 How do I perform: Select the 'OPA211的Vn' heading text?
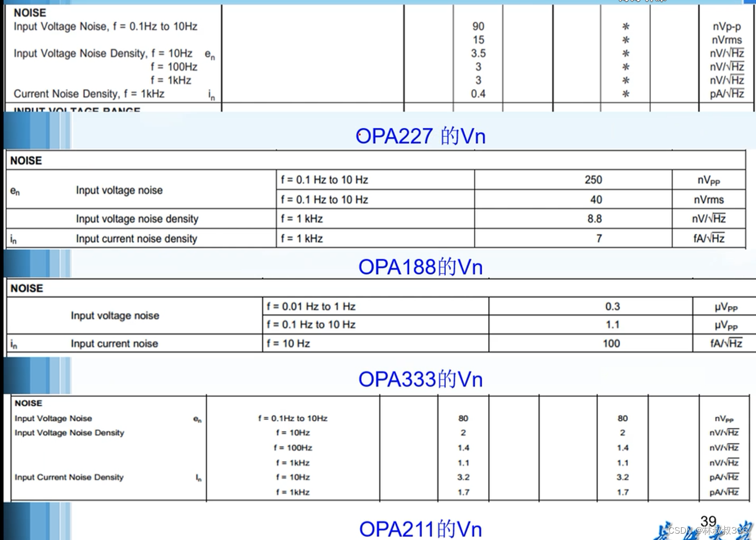pos(420,528)
